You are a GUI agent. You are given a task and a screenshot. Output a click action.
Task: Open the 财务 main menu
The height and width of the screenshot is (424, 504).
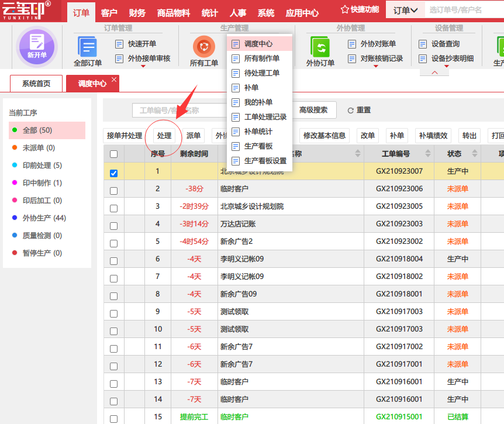coord(137,13)
